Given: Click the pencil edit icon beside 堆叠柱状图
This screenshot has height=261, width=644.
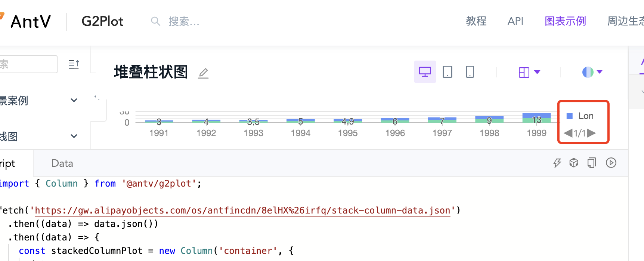Looking at the screenshot, I should [x=203, y=73].
